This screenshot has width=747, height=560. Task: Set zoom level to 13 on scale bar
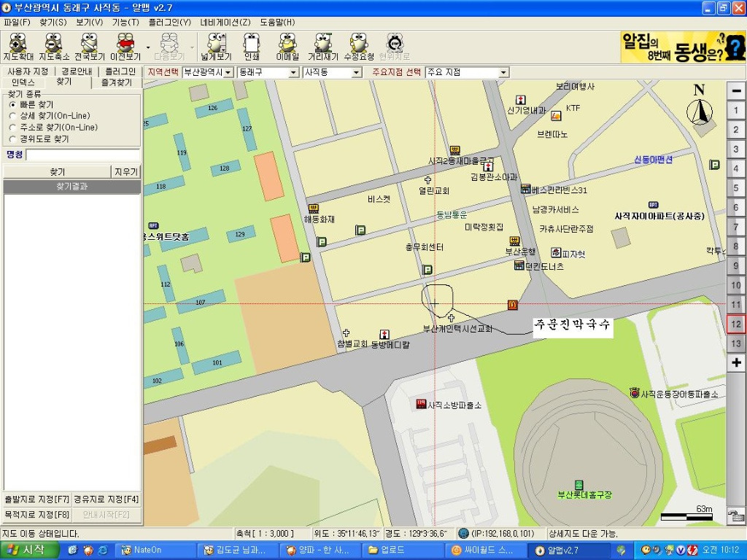point(736,343)
